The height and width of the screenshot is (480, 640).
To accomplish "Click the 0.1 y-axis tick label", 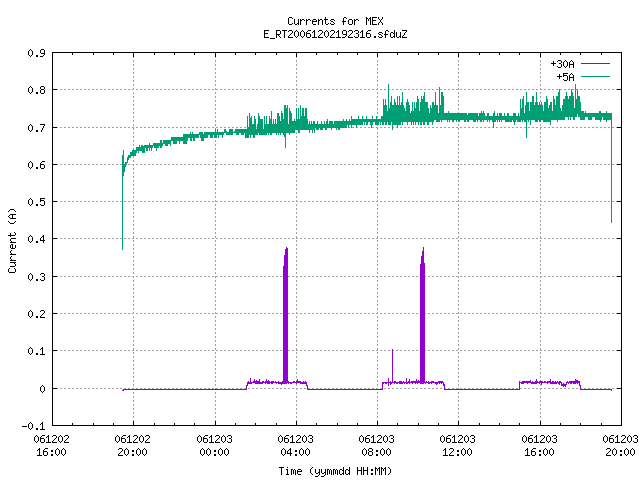I will 37,351.
